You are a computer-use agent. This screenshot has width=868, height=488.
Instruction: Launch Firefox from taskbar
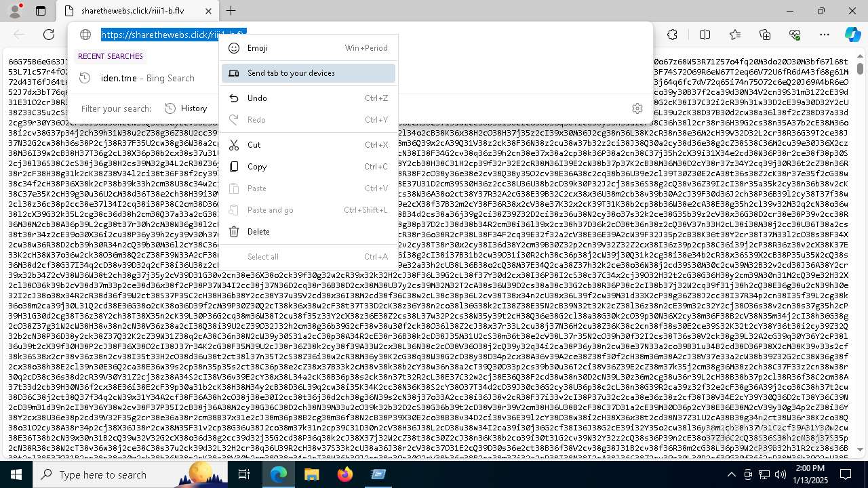(344, 474)
